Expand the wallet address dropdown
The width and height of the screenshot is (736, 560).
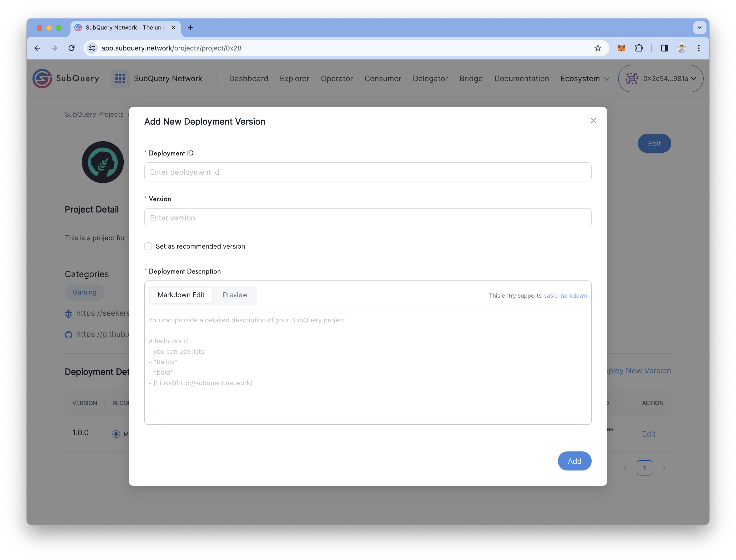660,78
